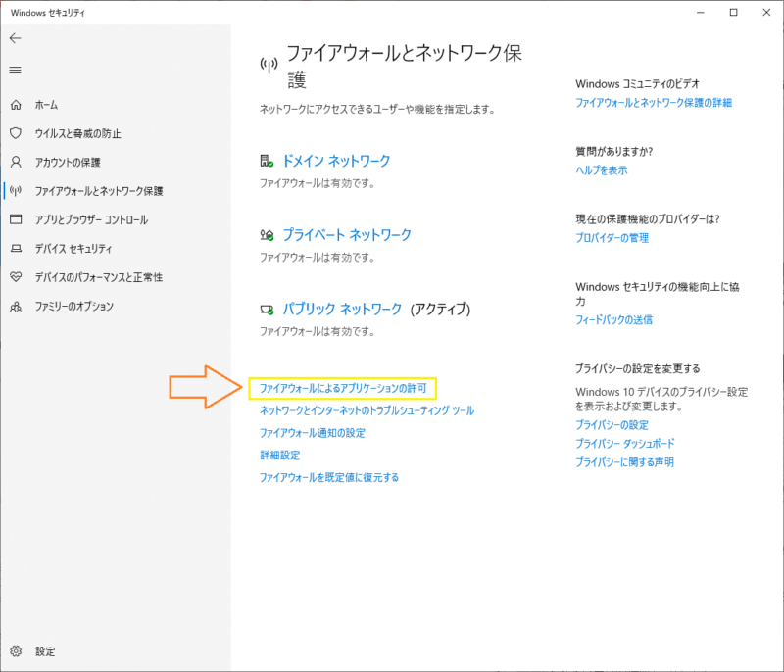Open プライベート ネットワーク settings
784x672 pixels.
[x=347, y=235]
